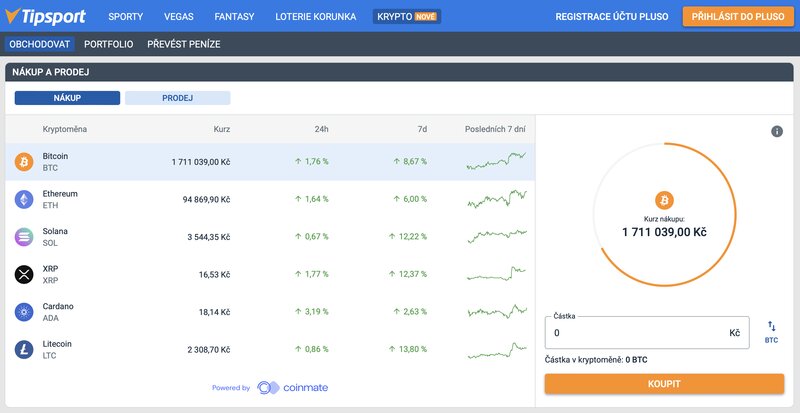
Task: Click the NÁKUP A PRODEJ panel header
Action: (399, 72)
